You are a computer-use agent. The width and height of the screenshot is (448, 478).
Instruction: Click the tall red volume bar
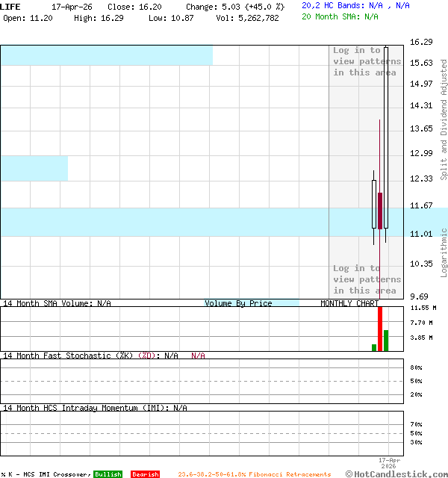pyautogui.click(x=380, y=329)
